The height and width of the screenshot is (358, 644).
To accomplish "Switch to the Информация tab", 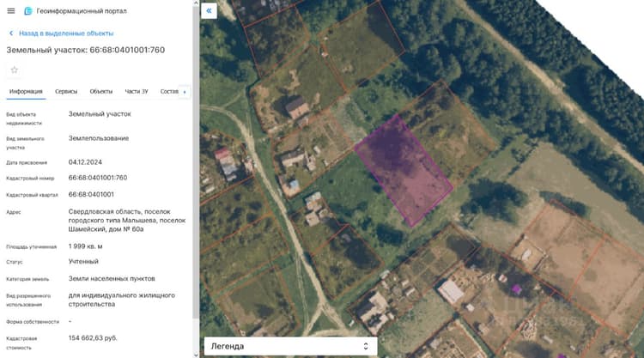I will click(x=26, y=91).
